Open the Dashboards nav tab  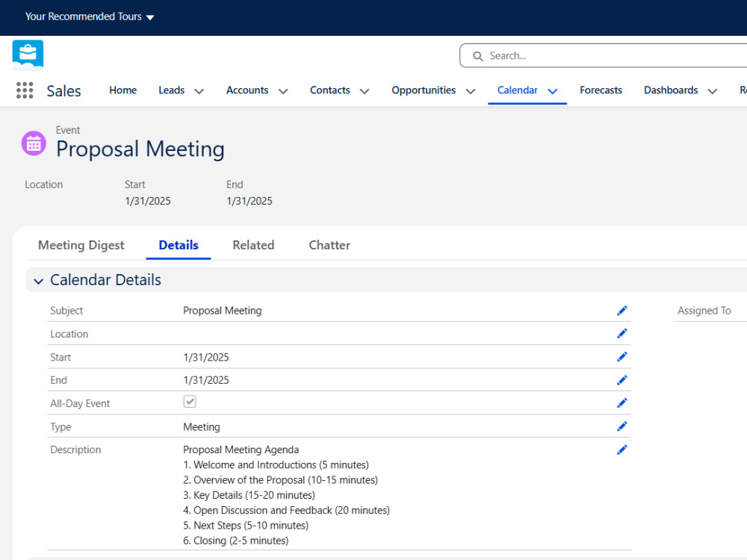click(671, 90)
